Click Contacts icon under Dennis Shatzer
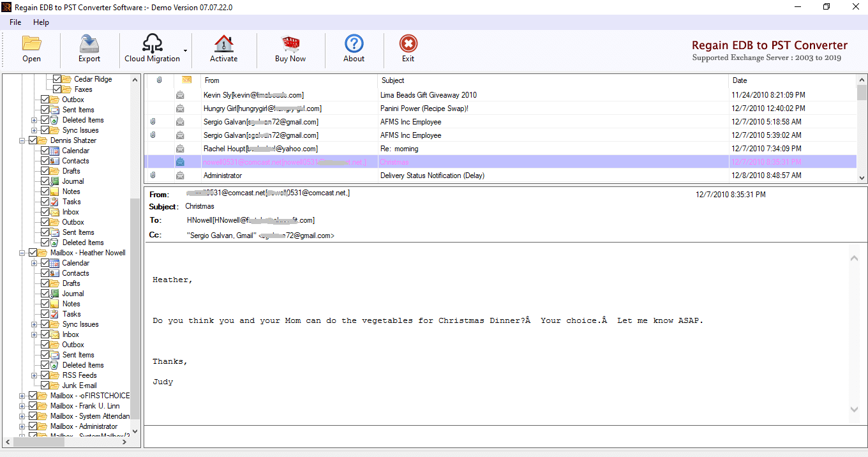Image resolution: width=868 pixels, height=457 pixels. [55, 161]
